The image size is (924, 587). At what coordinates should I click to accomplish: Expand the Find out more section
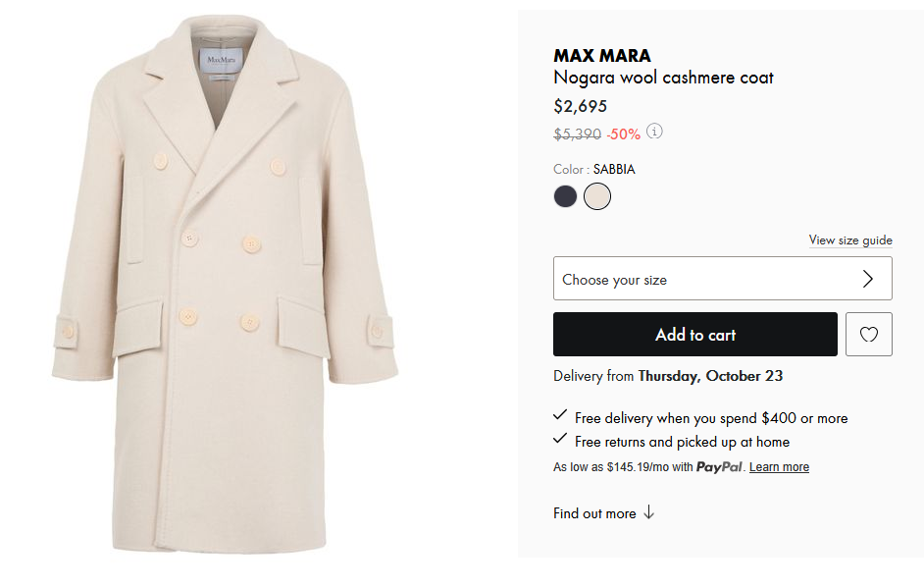point(594,513)
